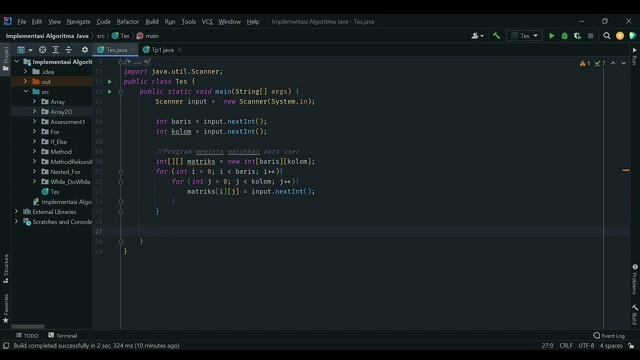
Task: Toggle the Project tool window stripe
Action: 6,58
